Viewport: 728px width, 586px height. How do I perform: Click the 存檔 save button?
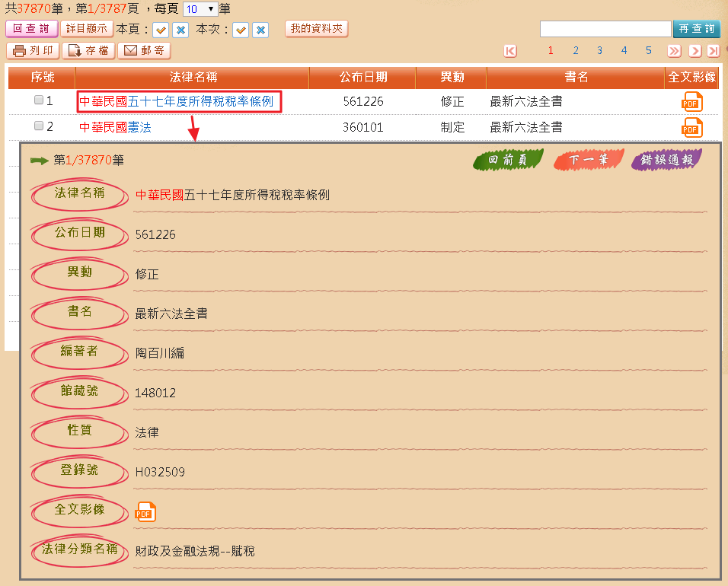pyautogui.click(x=88, y=51)
